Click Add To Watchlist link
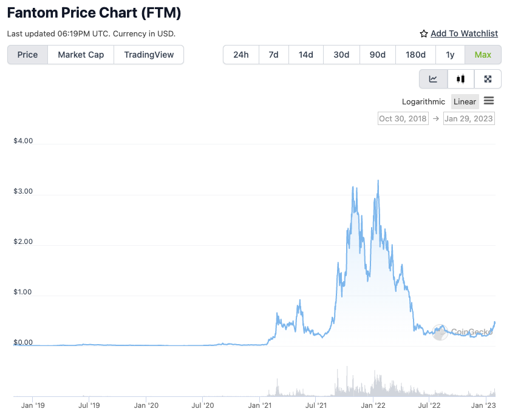 pyautogui.click(x=464, y=34)
